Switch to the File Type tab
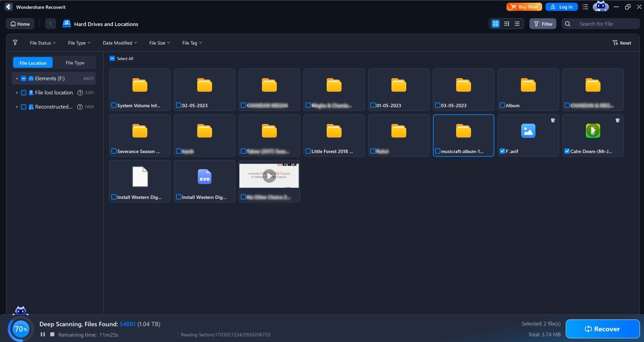 [75, 63]
